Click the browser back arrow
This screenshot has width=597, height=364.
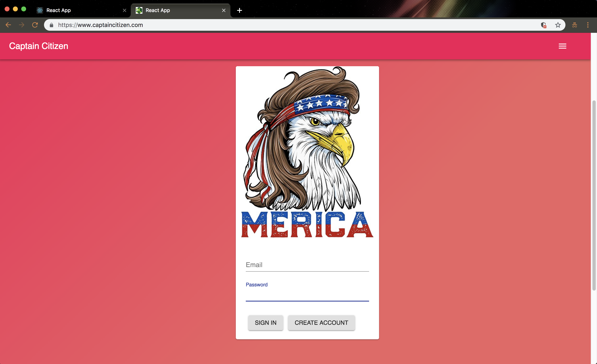click(8, 25)
